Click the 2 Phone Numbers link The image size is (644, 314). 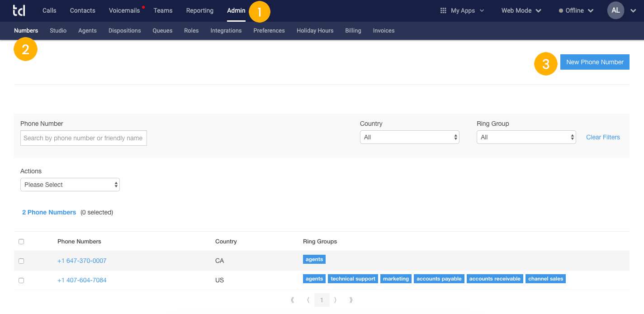tap(49, 212)
